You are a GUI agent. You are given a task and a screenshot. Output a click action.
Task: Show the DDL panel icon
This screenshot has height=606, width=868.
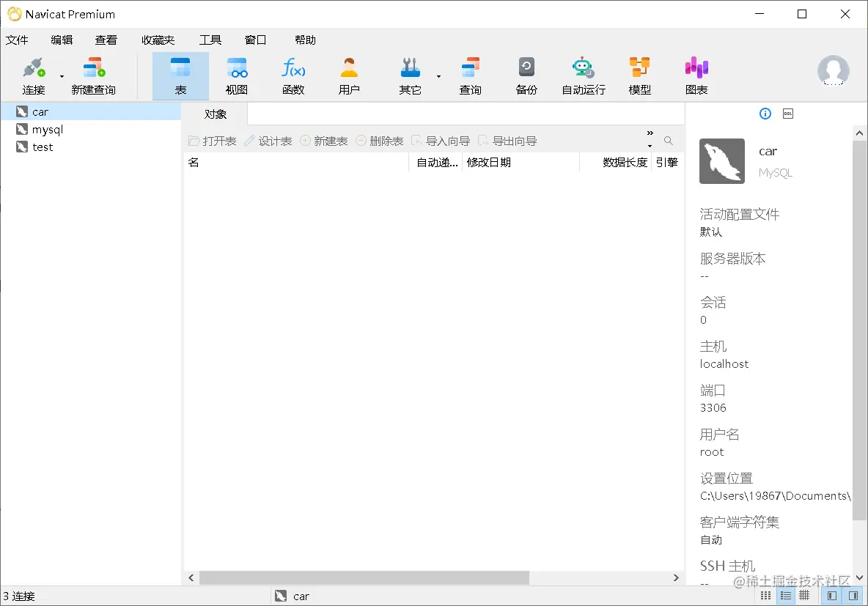pyautogui.click(x=788, y=114)
